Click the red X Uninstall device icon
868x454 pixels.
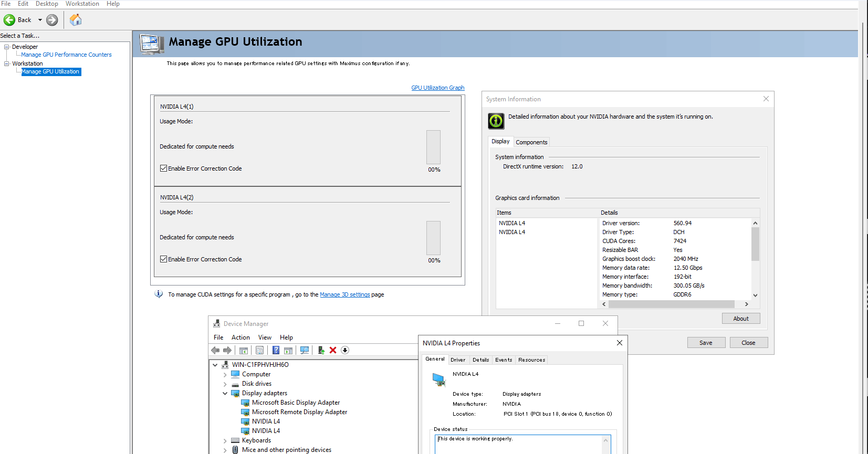coord(333,350)
